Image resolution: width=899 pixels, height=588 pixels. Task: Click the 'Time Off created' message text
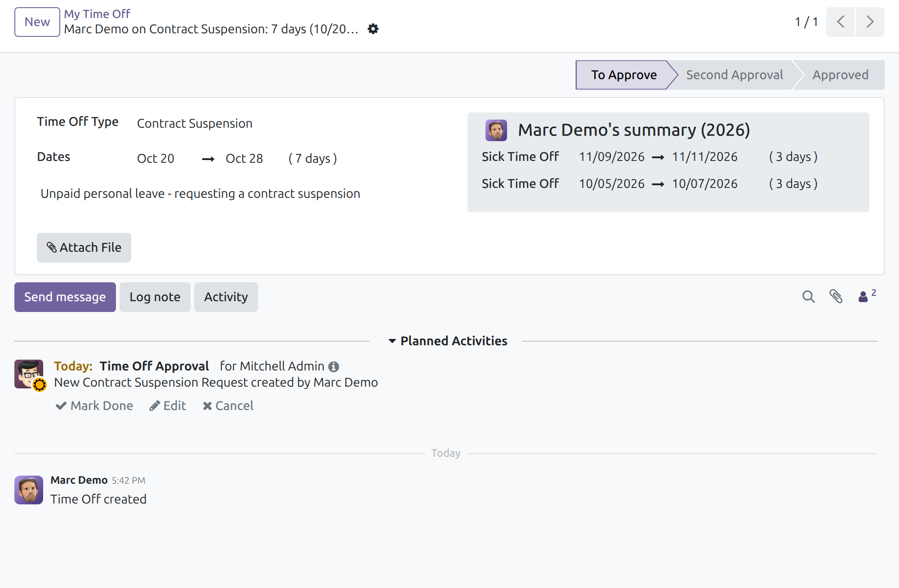click(x=98, y=499)
